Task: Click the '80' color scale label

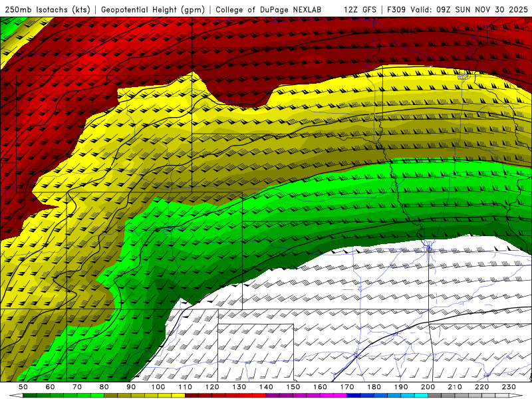Action: pos(104,387)
